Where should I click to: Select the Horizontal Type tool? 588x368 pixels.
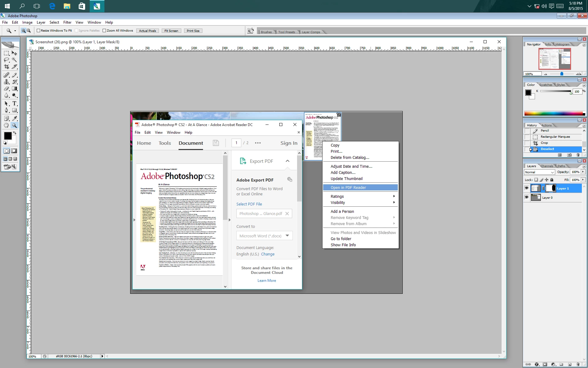click(x=15, y=103)
